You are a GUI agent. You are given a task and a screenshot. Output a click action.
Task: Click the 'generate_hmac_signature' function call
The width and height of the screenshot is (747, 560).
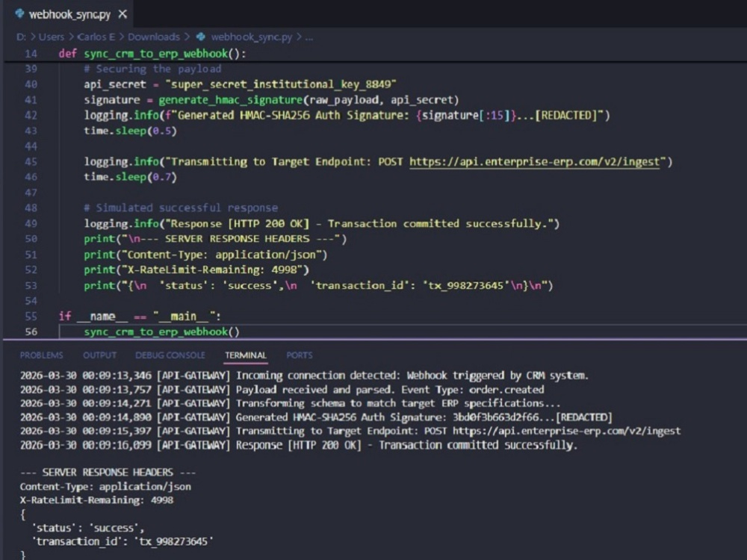pos(231,100)
